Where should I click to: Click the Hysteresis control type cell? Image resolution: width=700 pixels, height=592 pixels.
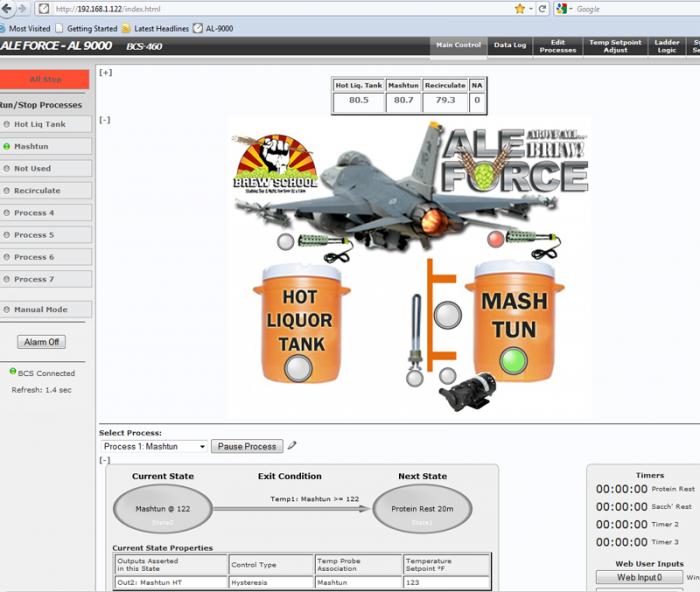point(271,582)
